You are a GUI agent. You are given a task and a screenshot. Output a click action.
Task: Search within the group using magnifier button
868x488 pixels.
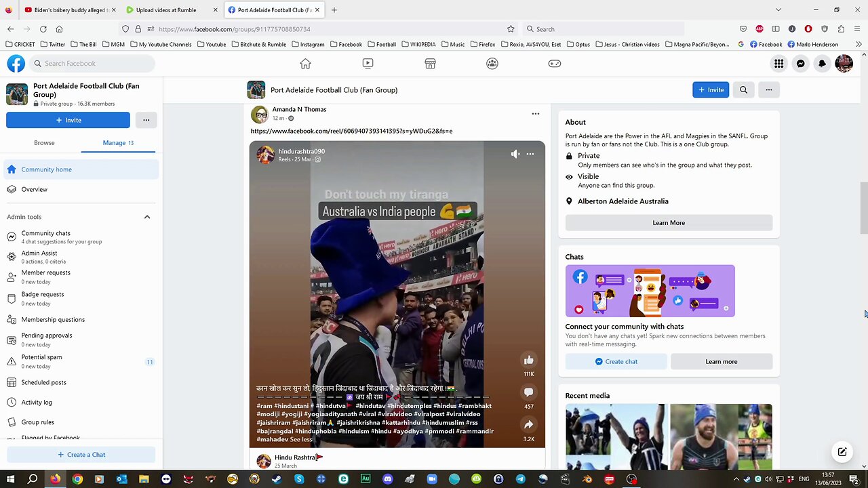pyautogui.click(x=743, y=89)
